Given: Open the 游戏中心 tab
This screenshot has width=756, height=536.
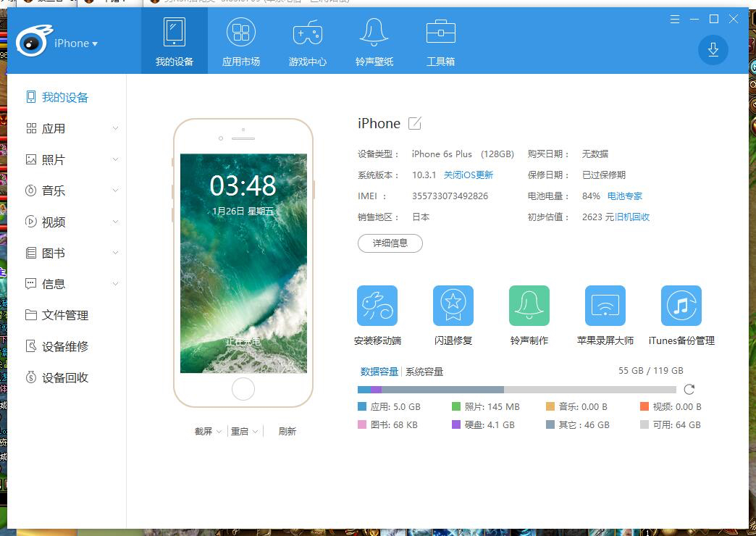Looking at the screenshot, I should coord(308,41).
